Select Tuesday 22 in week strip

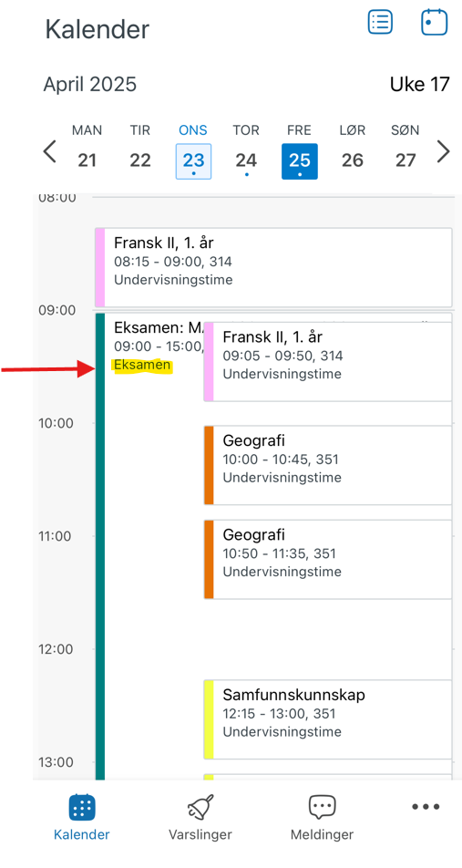click(140, 151)
